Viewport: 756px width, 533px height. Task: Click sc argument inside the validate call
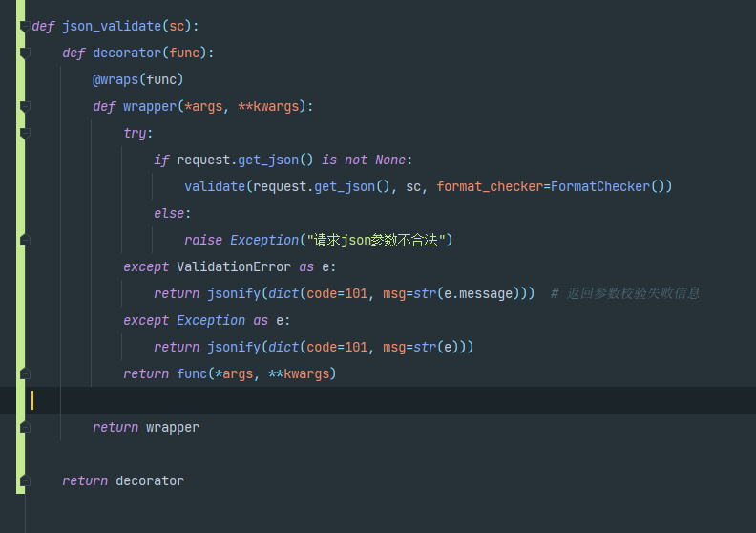click(x=413, y=186)
